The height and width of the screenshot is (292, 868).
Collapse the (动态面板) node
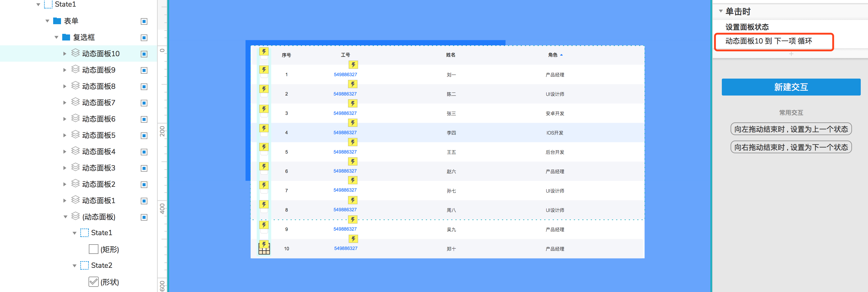[65, 217]
